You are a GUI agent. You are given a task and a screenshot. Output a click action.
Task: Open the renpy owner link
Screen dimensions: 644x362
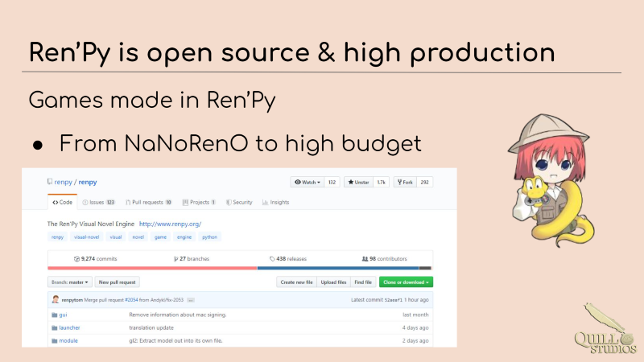pos(63,182)
